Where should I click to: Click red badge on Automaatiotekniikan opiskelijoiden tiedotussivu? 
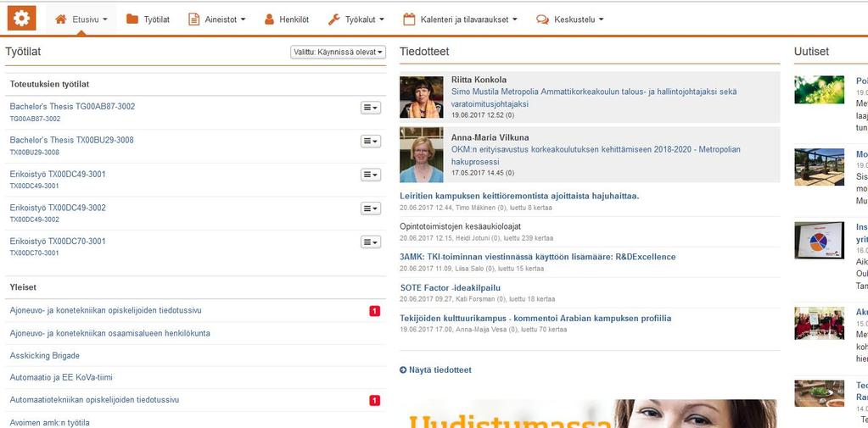click(375, 400)
